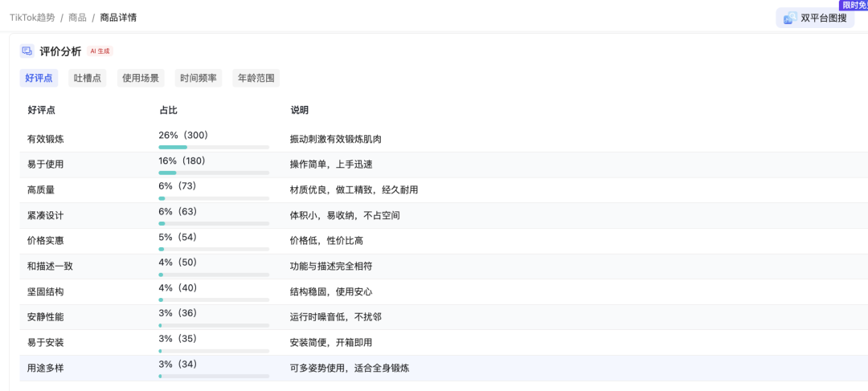The image size is (868, 391).
Task: Click the 双平台图搜 image search icon
Action: point(790,18)
